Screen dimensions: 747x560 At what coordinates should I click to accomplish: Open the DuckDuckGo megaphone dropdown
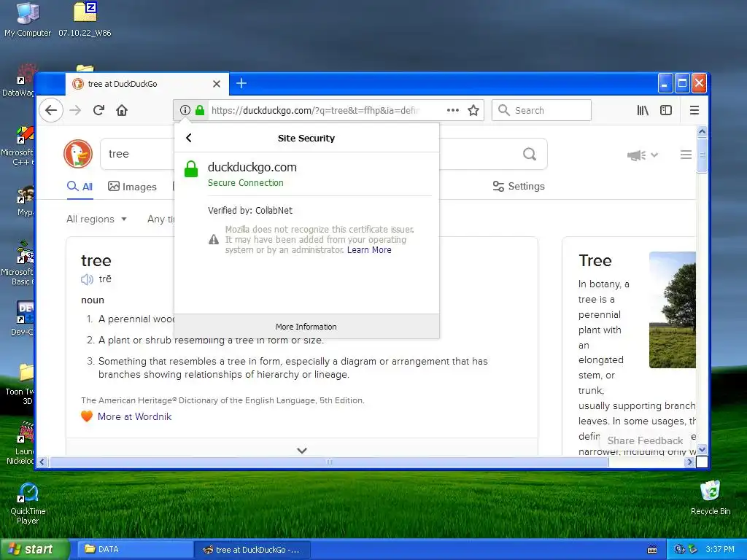pyautogui.click(x=642, y=155)
